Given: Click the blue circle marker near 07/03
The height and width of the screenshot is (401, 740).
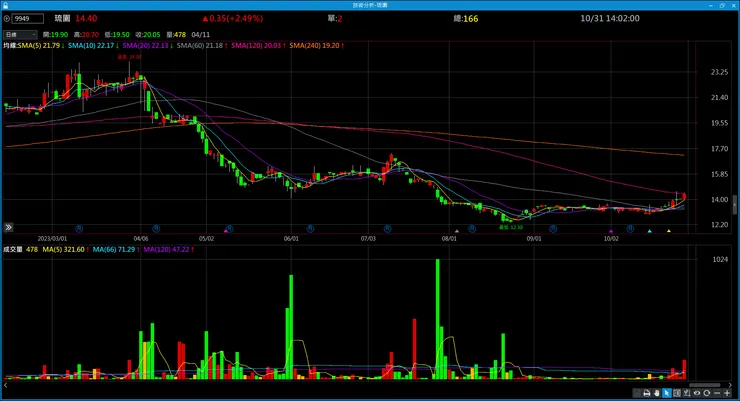Looking at the screenshot, I should 387,228.
